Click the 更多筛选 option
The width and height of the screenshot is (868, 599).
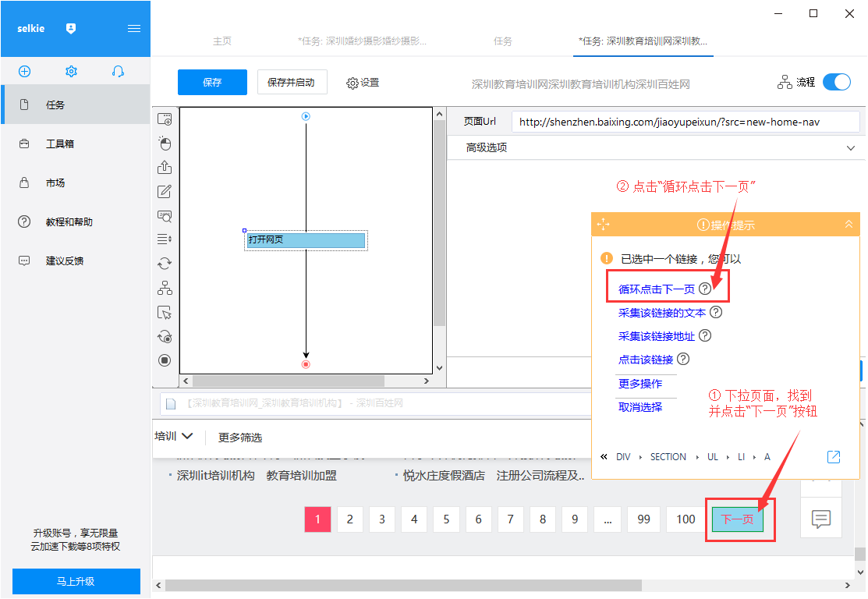pos(239,438)
